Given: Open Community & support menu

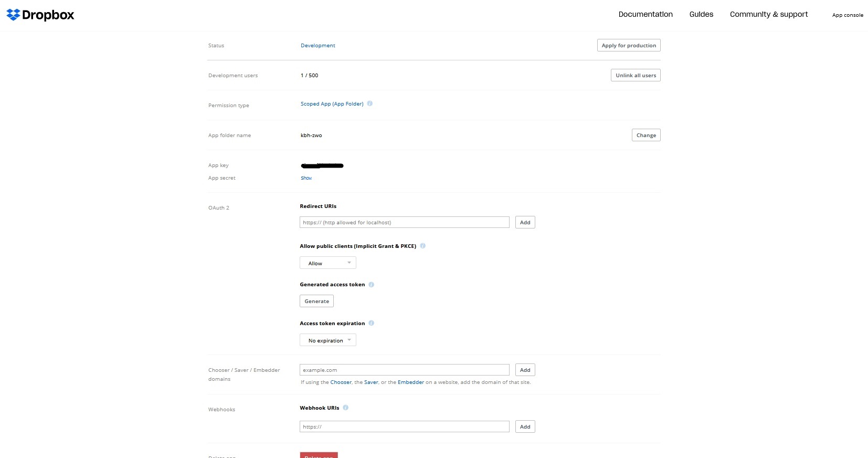Looking at the screenshot, I should [x=769, y=15].
